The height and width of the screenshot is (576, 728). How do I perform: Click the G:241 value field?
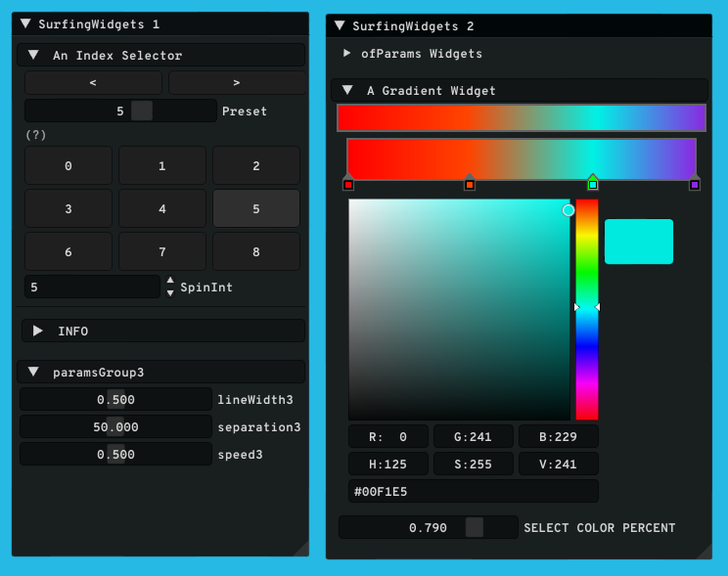click(x=474, y=436)
